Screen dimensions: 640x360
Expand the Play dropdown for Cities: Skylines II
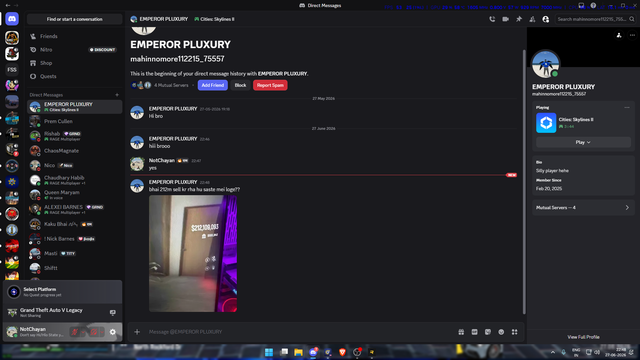click(583, 142)
